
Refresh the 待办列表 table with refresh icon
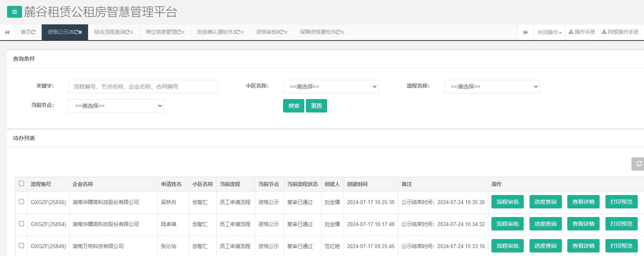pos(638,164)
